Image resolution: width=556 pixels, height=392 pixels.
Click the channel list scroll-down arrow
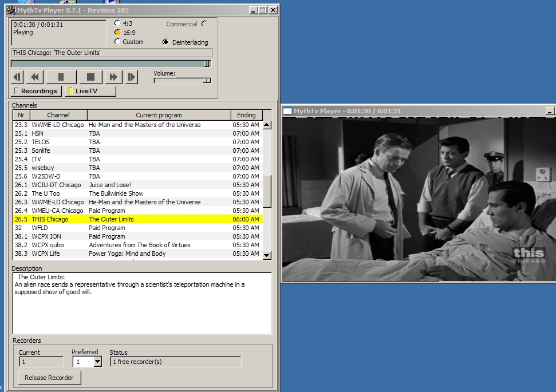[267, 255]
